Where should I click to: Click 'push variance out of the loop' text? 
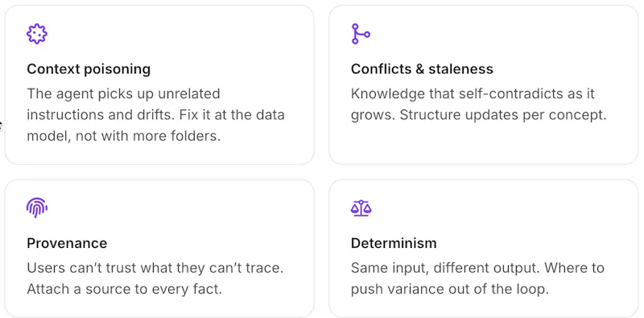pyautogui.click(x=450, y=289)
